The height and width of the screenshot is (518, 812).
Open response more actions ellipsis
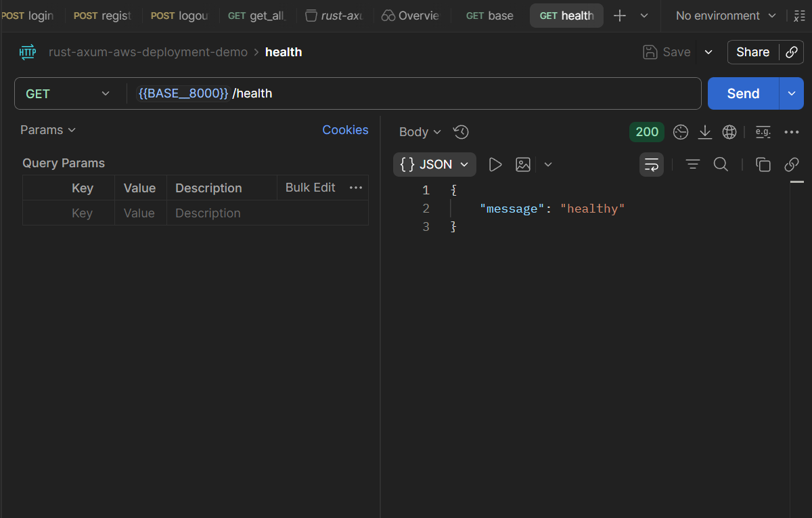pos(792,132)
